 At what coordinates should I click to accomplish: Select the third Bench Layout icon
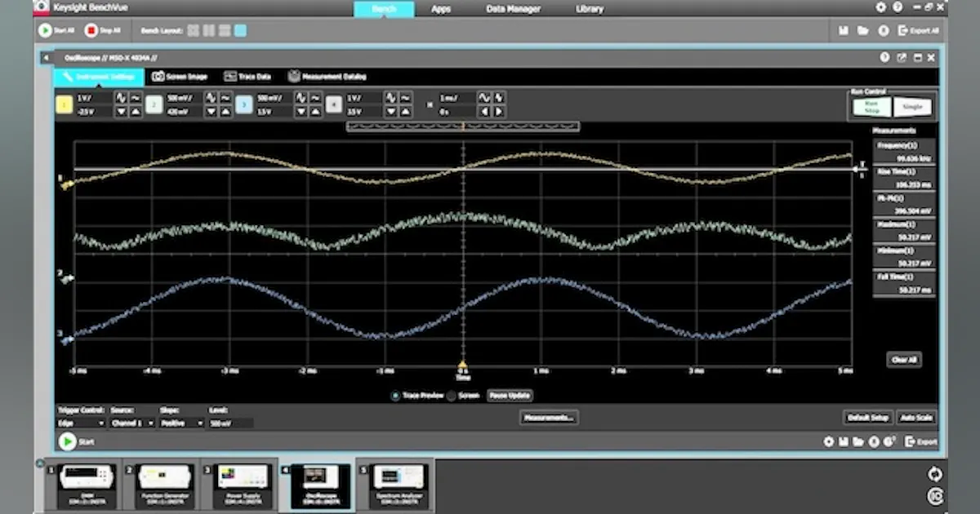tap(224, 30)
